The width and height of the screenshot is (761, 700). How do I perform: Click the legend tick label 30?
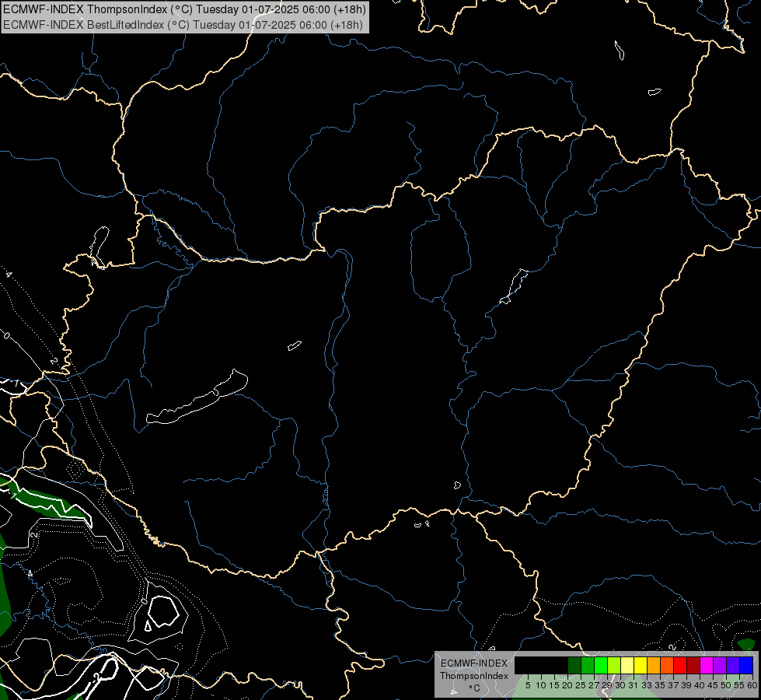pyautogui.click(x=620, y=685)
